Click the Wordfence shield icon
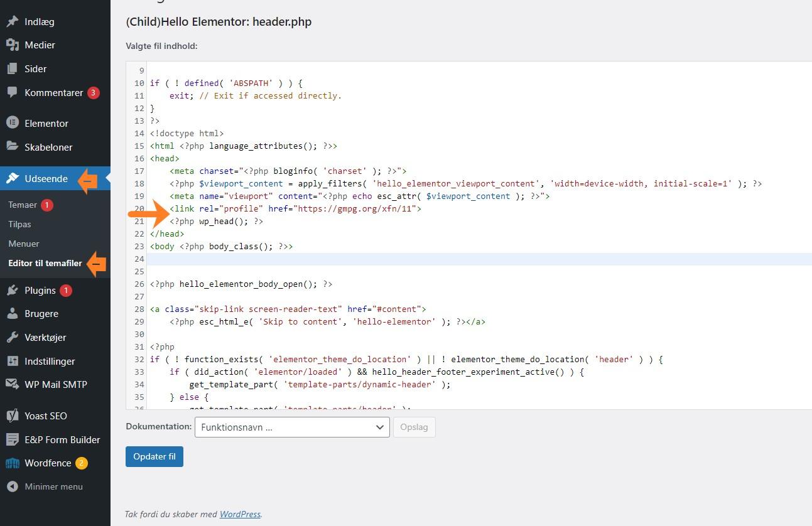This screenshot has width=812, height=526. coord(13,463)
